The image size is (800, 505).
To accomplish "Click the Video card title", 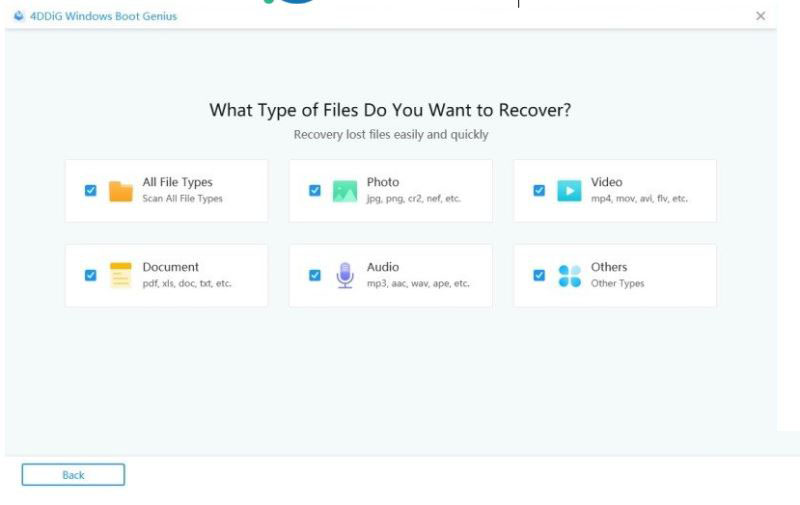I will 606,182.
